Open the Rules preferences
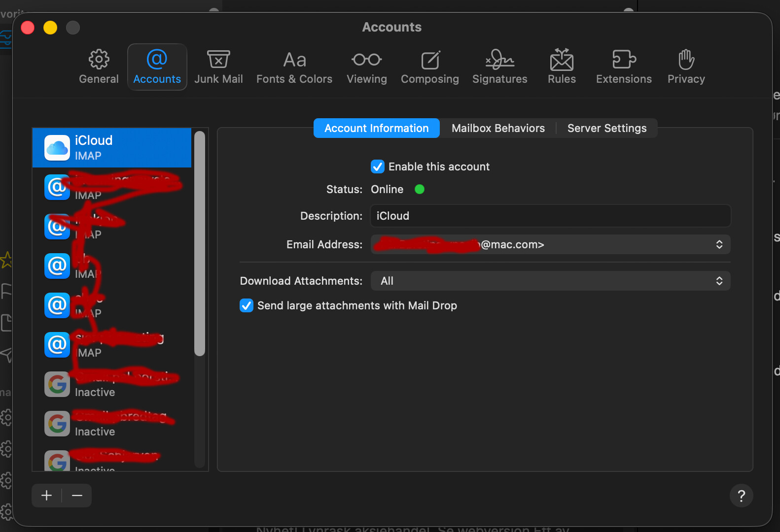The height and width of the screenshot is (532, 780). (x=562, y=67)
